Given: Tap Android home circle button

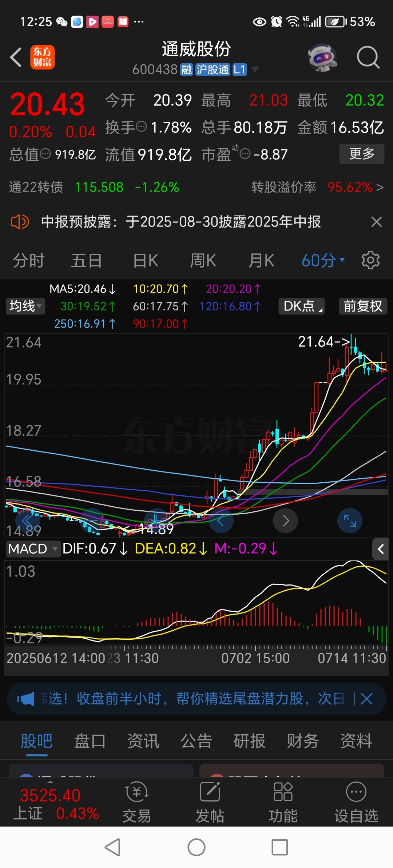Looking at the screenshot, I should click(196, 847).
